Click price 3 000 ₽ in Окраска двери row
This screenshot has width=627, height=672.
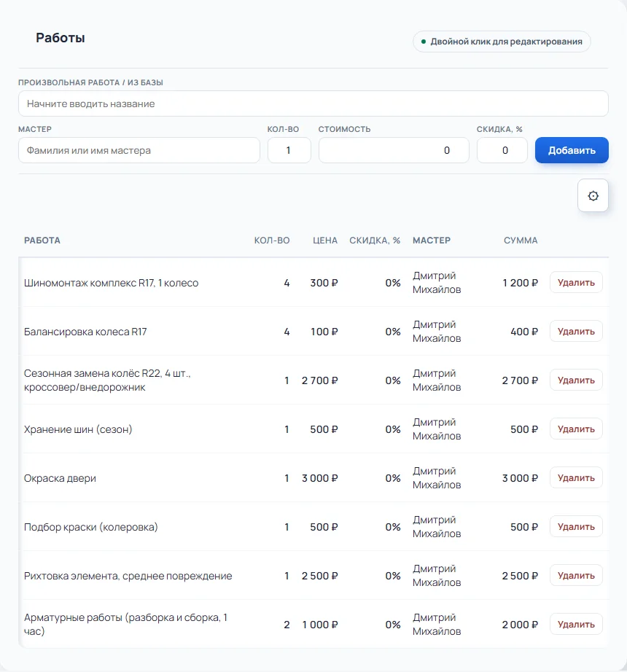(320, 478)
